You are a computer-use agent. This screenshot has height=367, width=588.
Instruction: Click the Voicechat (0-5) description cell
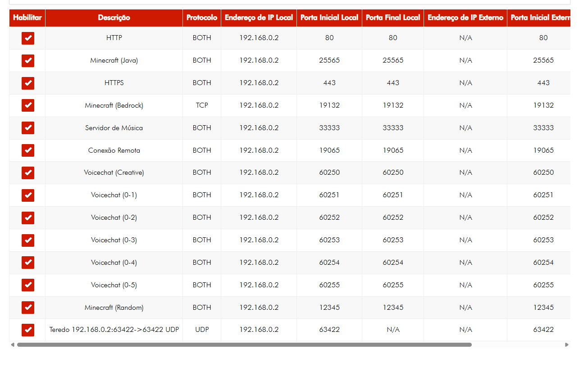(114, 285)
